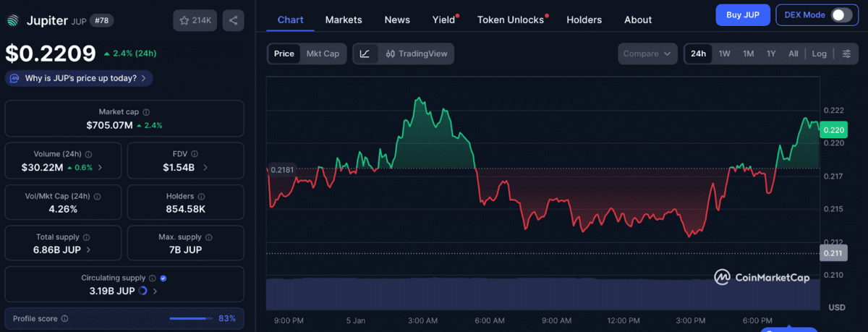868x332 pixels.
Task: Open the Markets tab
Action: [x=344, y=20]
